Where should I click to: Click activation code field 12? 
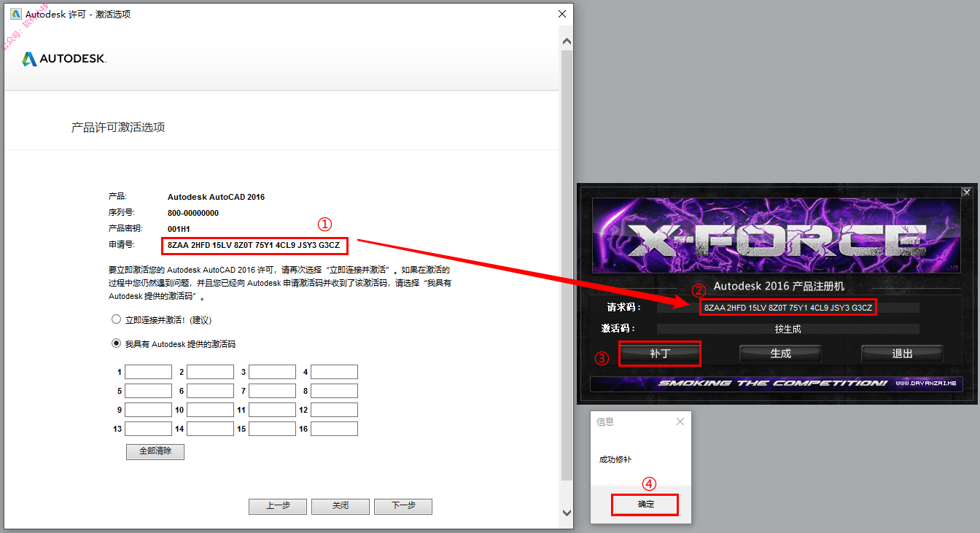334,410
